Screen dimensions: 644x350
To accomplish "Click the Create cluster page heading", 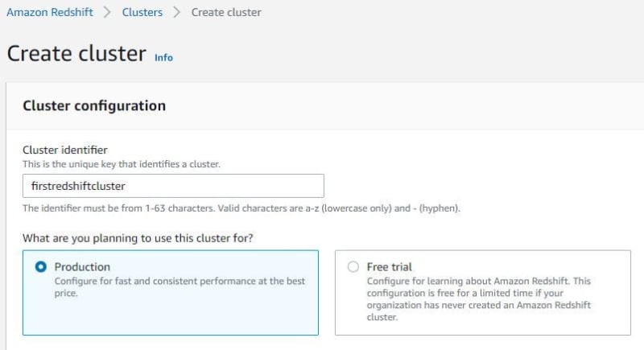I will tap(76, 53).
